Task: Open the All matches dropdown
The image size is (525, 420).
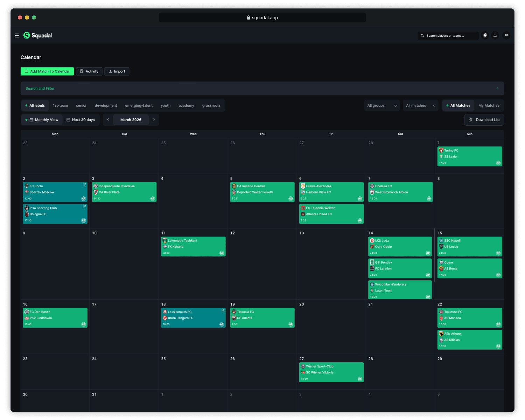Action: coord(421,105)
